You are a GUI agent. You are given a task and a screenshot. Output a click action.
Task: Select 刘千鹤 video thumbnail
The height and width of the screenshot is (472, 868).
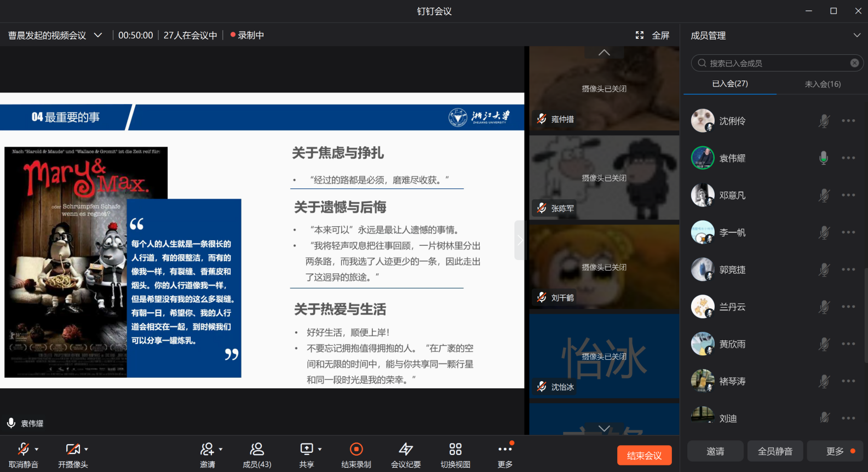(x=604, y=267)
